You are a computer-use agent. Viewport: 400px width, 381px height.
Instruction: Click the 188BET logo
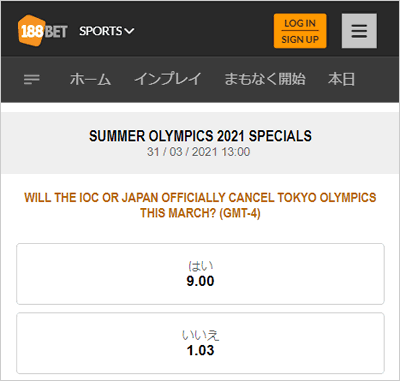[42, 31]
